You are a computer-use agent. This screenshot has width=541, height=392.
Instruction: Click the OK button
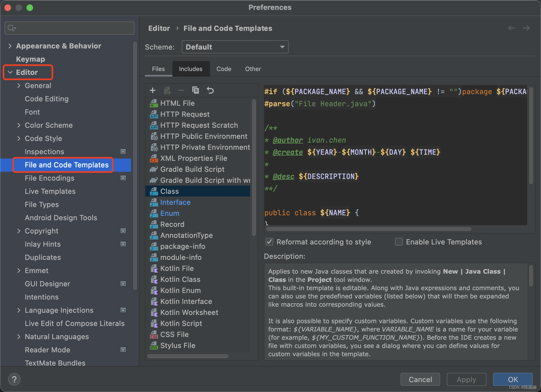(513, 380)
